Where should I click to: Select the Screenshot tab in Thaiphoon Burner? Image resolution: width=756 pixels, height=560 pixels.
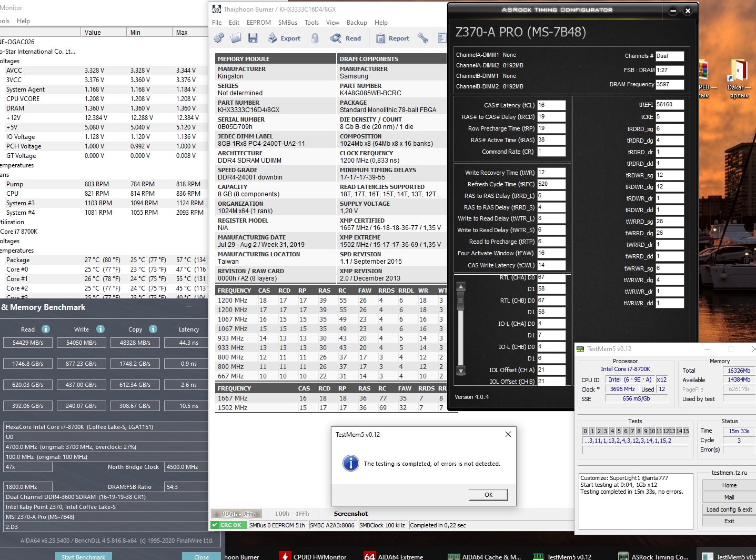coord(351,514)
